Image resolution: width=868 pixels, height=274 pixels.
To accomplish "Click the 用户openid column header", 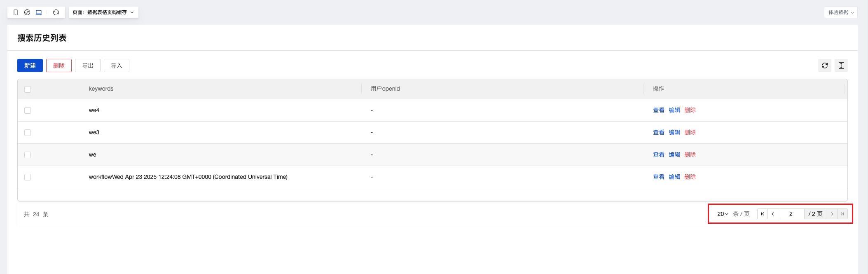I will tap(385, 89).
